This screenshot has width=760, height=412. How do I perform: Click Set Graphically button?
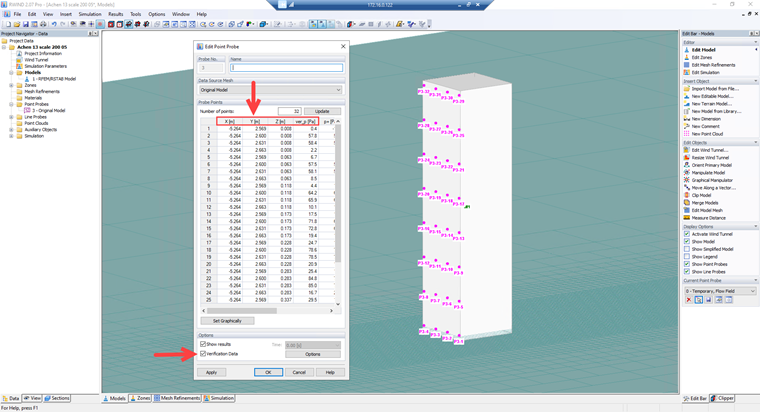click(x=227, y=321)
